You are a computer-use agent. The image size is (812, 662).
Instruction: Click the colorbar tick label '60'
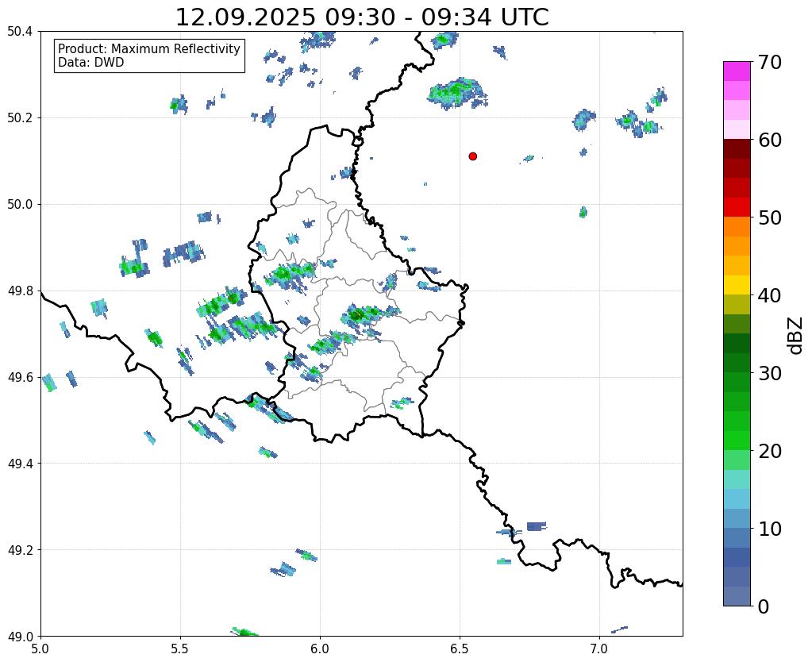(770, 140)
